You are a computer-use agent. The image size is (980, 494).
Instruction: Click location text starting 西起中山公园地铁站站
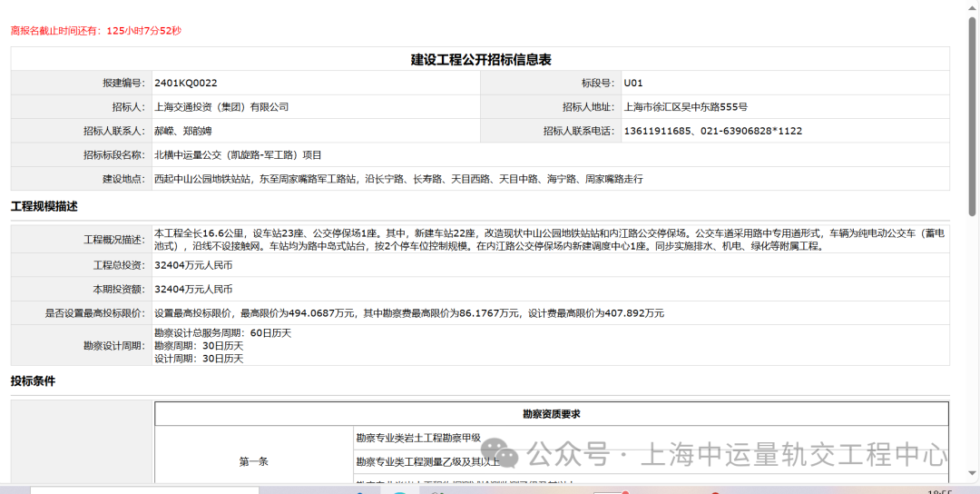(398, 179)
